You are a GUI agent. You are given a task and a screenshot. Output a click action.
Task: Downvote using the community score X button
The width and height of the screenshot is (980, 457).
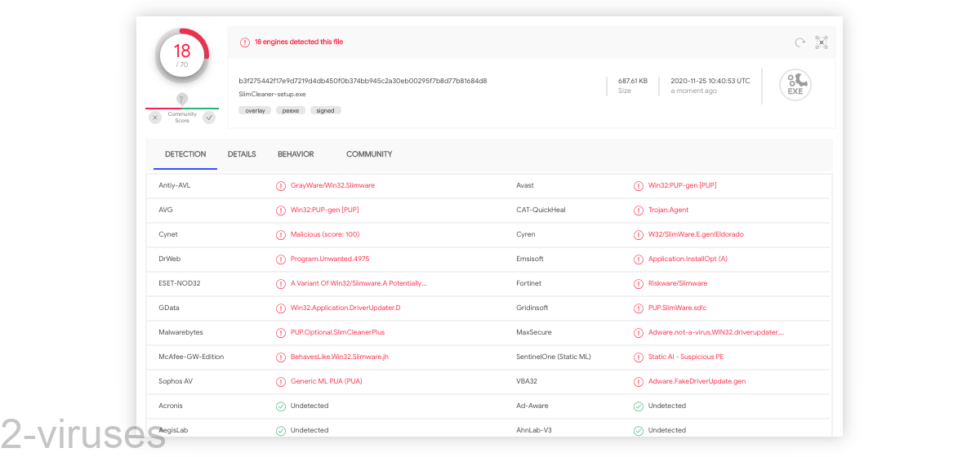(x=155, y=118)
